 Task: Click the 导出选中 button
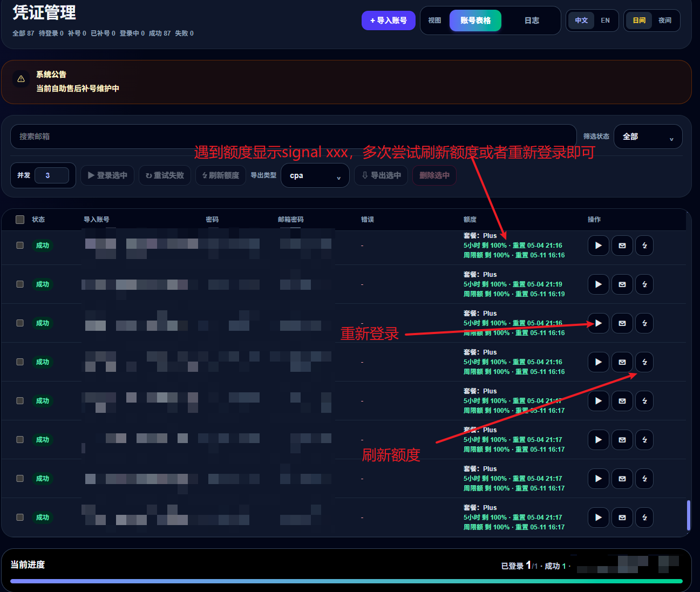coord(381,175)
